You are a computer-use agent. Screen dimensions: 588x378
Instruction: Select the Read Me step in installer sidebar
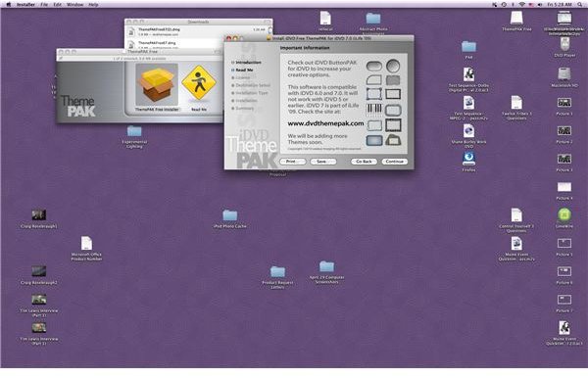(244, 71)
